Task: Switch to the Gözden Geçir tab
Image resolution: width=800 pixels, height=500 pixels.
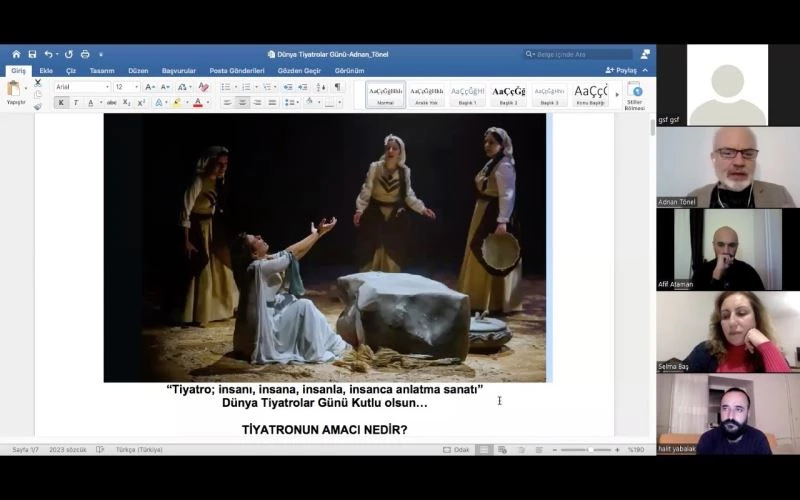Action: pos(299,71)
